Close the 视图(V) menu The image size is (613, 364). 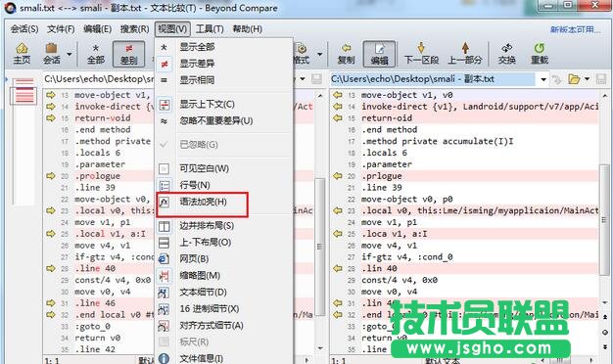(x=172, y=29)
